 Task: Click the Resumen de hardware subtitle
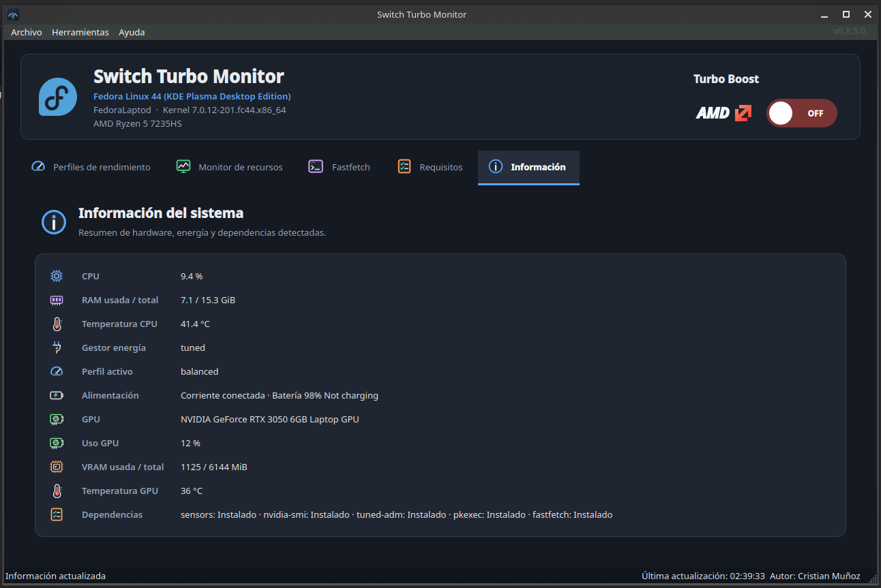click(203, 232)
